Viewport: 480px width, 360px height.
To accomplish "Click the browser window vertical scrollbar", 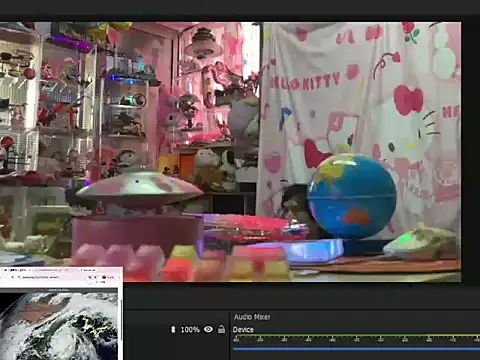I will pyautogui.click(x=121, y=320).
